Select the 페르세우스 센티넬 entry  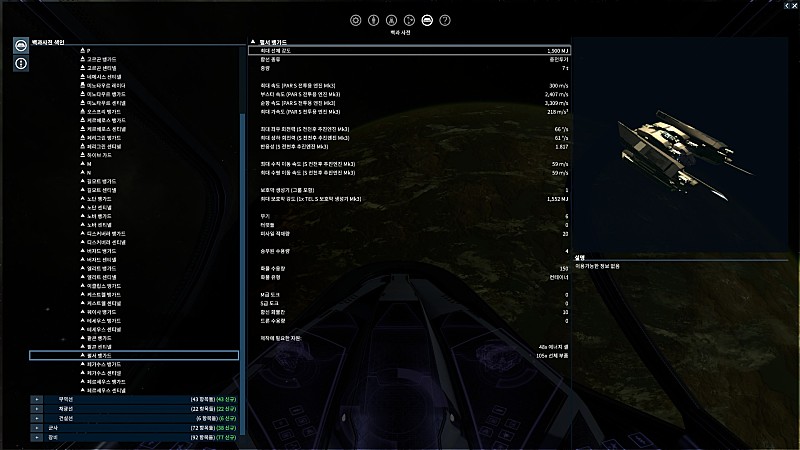pyautogui.click(x=106, y=390)
